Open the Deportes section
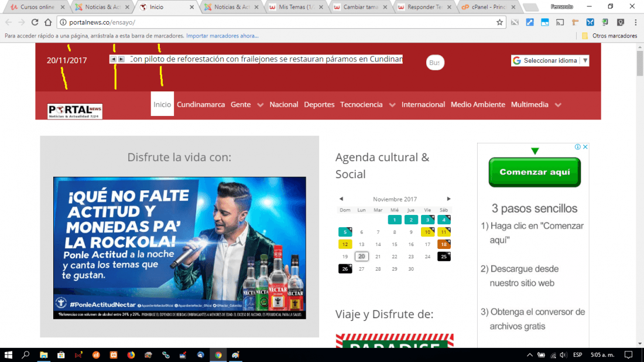The width and height of the screenshot is (644, 362). (319, 104)
